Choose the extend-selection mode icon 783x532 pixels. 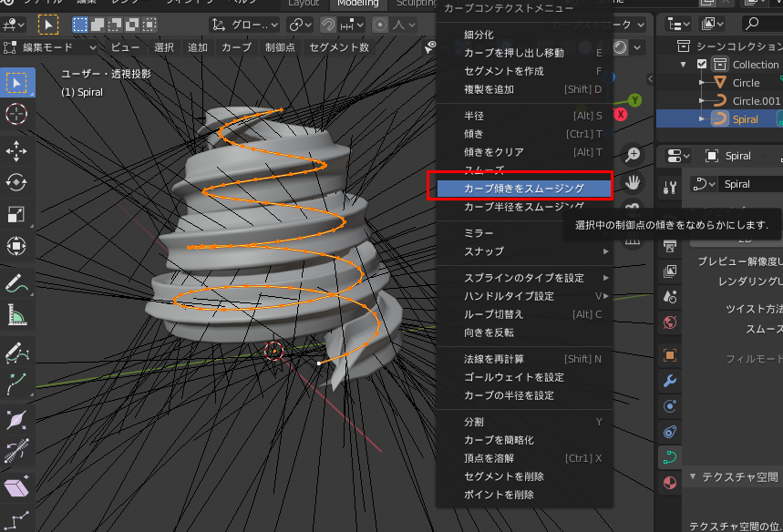[x=98, y=25]
